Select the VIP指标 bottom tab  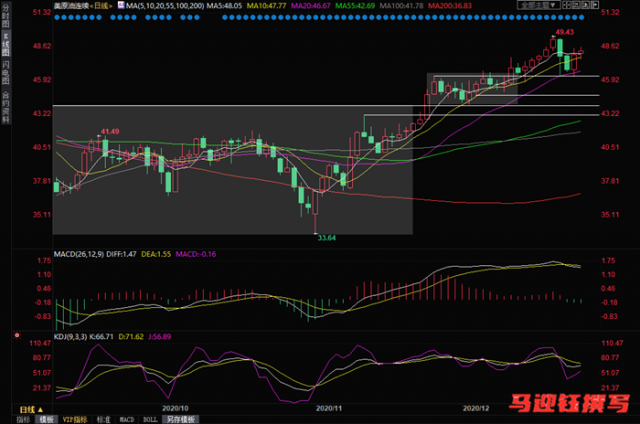tap(75, 420)
